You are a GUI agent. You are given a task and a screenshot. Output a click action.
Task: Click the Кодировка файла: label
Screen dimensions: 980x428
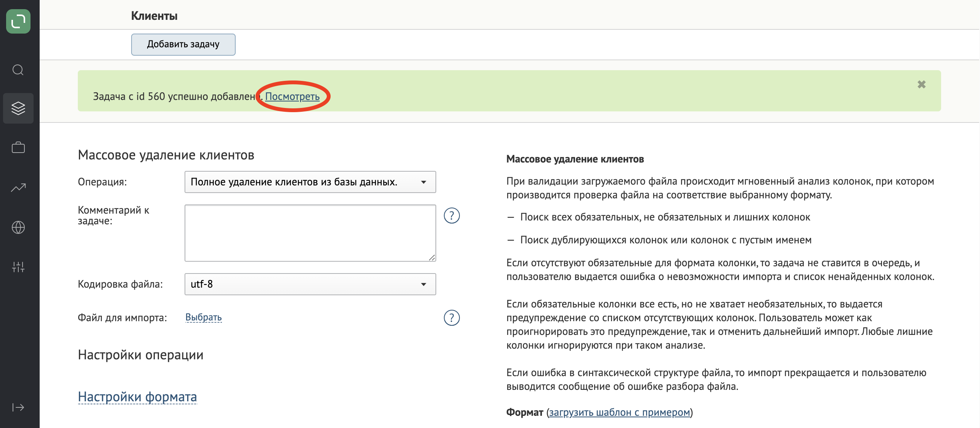[x=120, y=284]
